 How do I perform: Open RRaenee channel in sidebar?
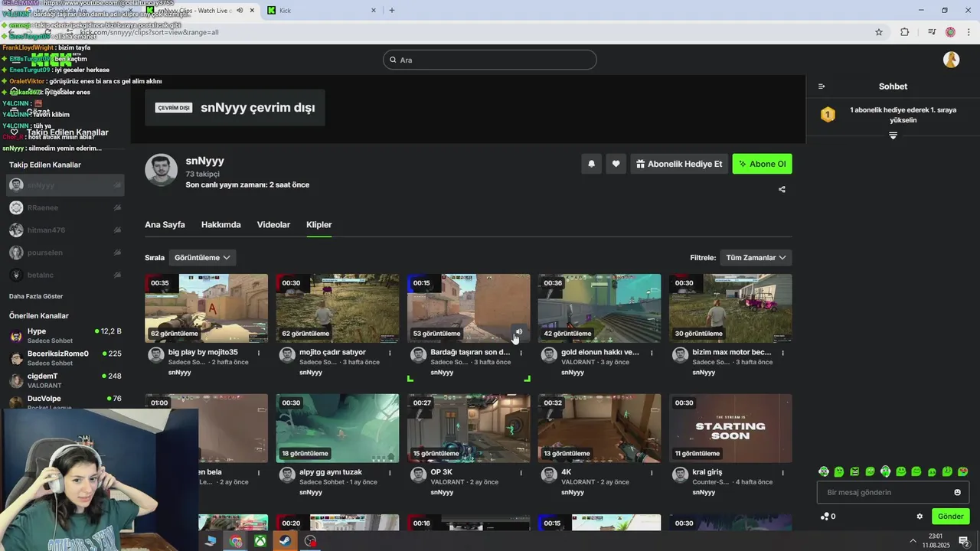point(66,207)
